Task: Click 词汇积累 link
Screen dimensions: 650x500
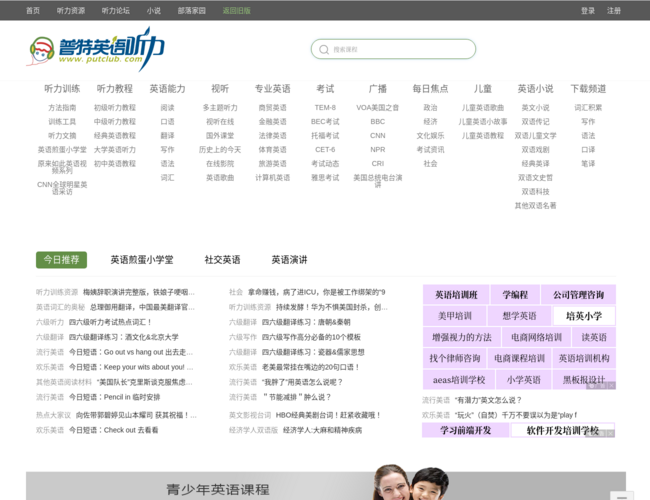Action: pos(588,108)
